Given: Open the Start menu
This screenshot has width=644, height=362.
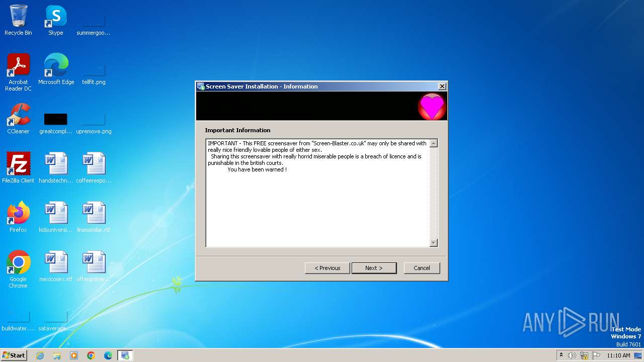Looking at the screenshot, I should [x=14, y=355].
